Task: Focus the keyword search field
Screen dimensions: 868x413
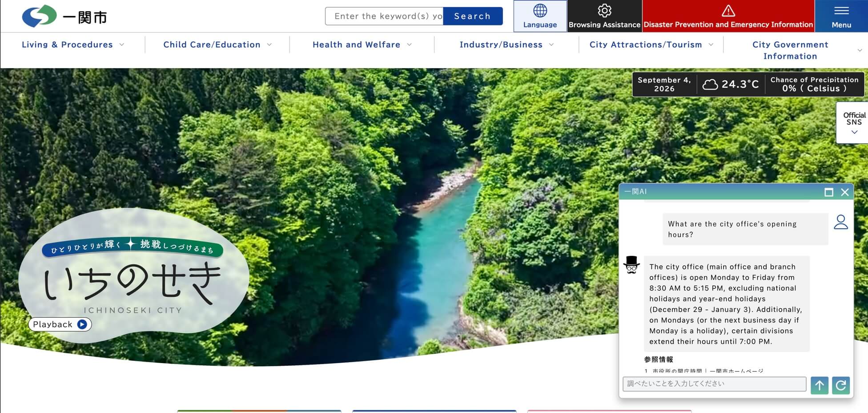Action: pyautogui.click(x=384, y=16)
